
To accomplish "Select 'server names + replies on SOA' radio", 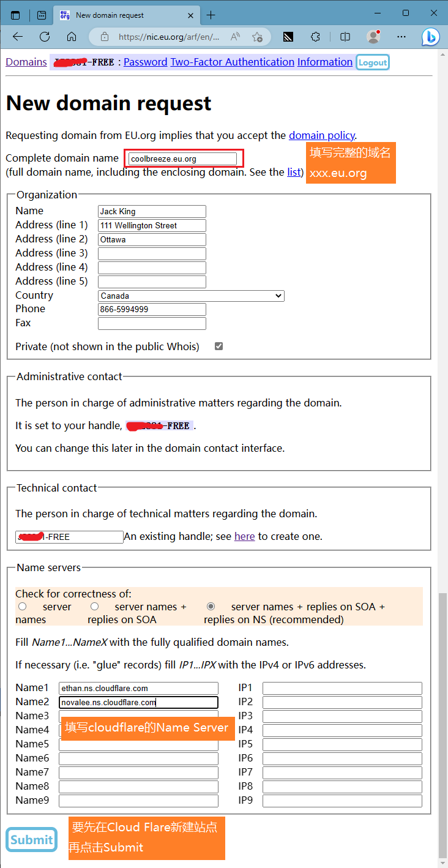I will [95, 607].
